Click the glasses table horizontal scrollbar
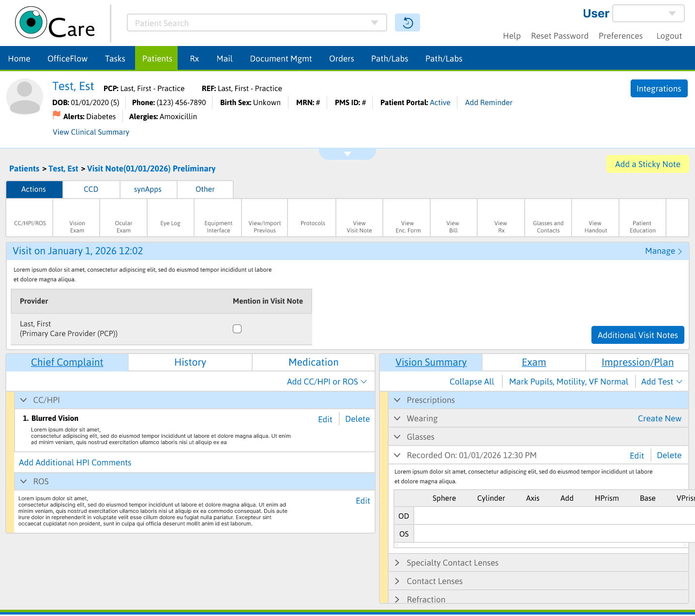This screenshot has width=695, height=616. coord(541,545)
